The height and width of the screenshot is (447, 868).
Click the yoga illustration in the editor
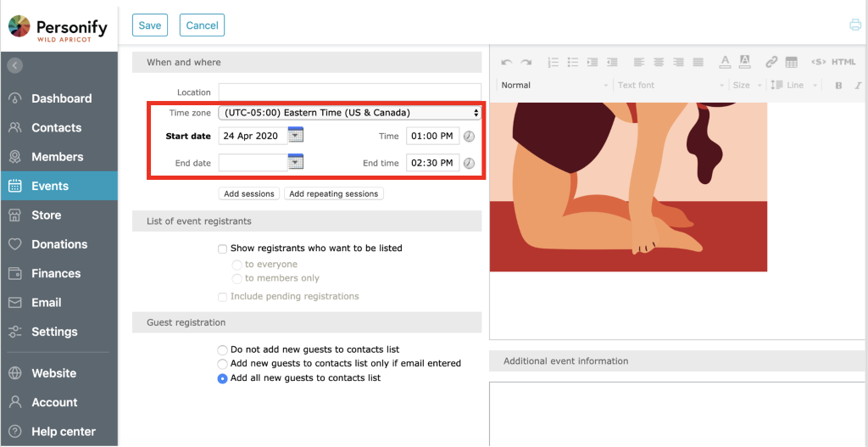(x=628, y=187)
